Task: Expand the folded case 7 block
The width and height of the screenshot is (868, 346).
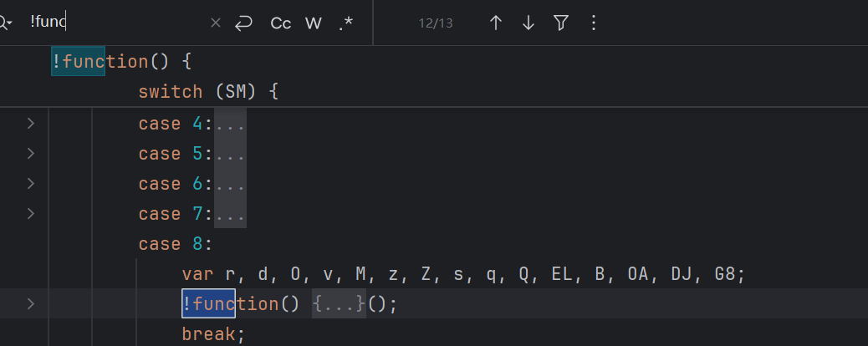Action: [x=30, y=213]
